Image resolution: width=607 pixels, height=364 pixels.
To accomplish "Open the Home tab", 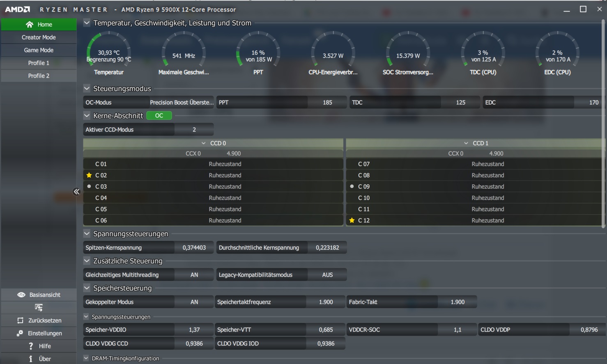I will pyautogui.click(x=39, y=25).
